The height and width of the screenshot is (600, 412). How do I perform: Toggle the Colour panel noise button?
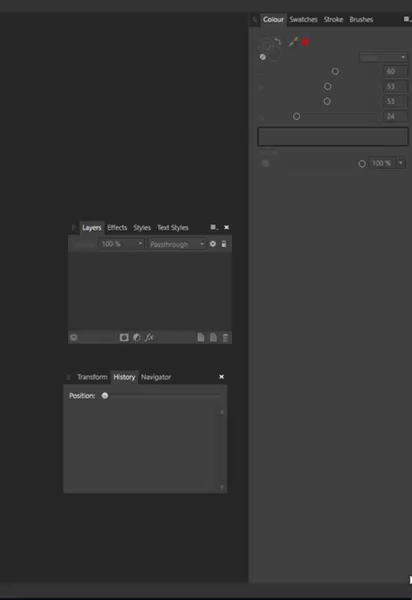(265, 163)
